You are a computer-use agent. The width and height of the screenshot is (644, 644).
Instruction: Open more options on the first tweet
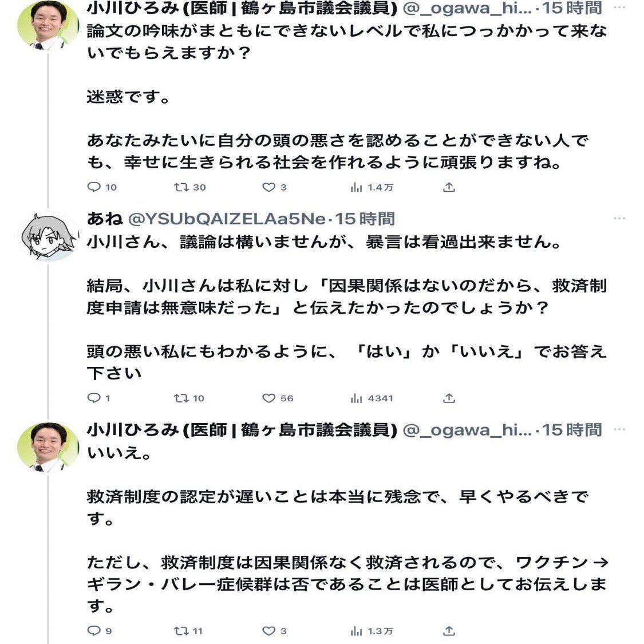[619, 7]
